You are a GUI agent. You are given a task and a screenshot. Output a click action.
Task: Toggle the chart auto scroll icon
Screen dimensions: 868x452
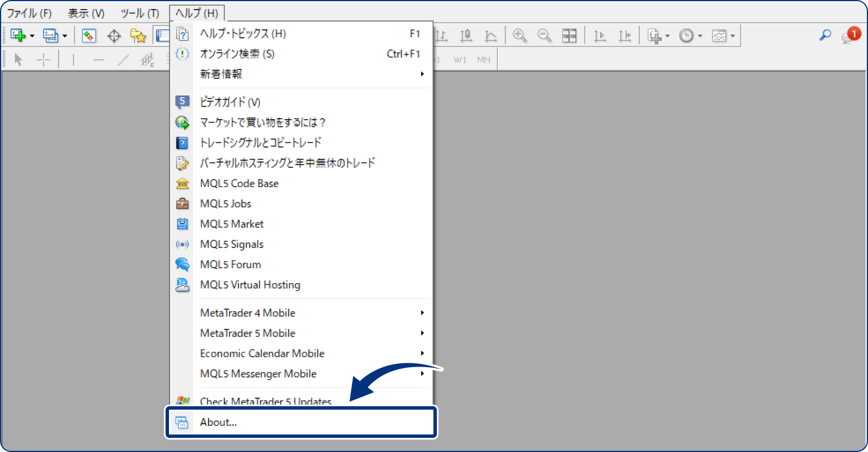[x=600, y=36]
